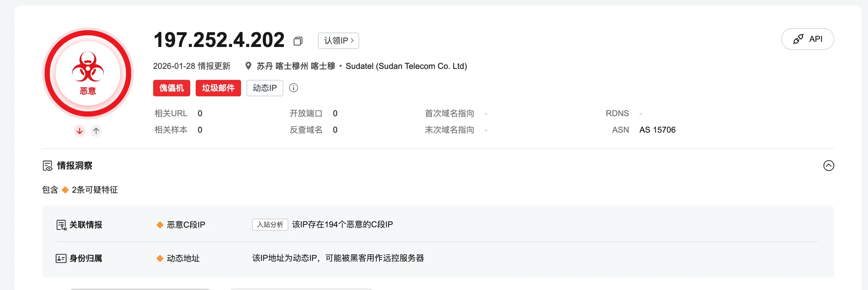Open the 认领IP claim button
The height and width of the screenshot is (290, 868).
[x=338, y=41]
